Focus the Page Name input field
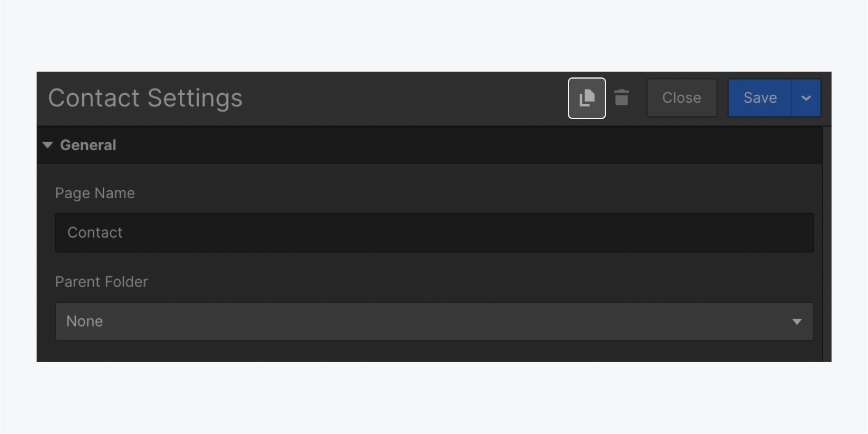The width and height of the screenshot is (868, 434). tap(434, 232)
